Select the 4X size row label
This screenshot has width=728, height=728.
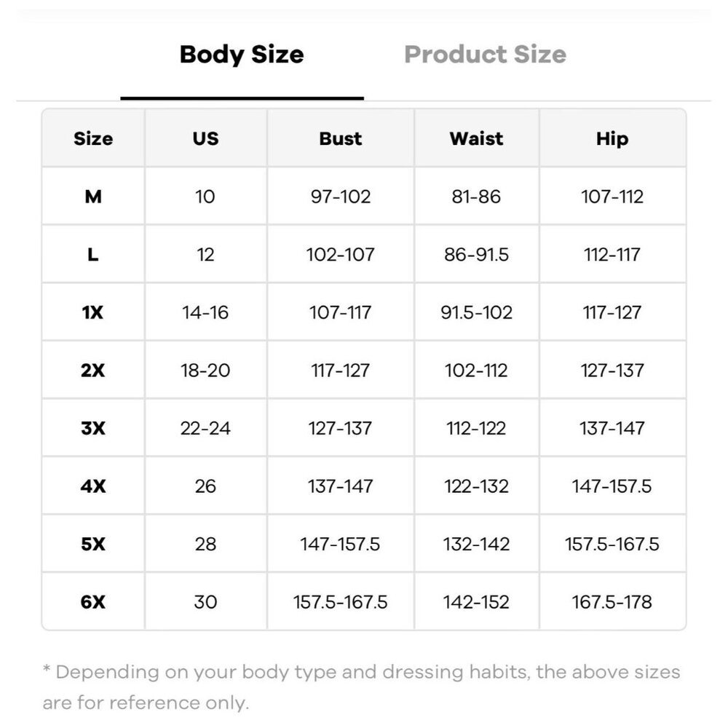[93, 486]
